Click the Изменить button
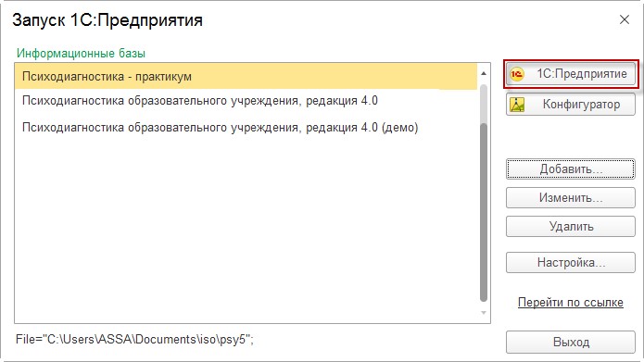The width and height of the screenshot is (644, 362). (571, 198)
